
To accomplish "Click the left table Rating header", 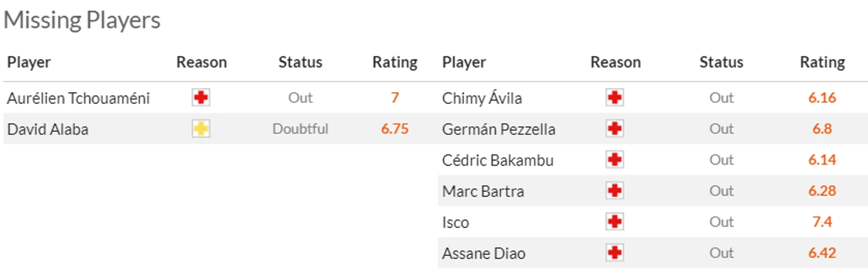I will [395, 62].
